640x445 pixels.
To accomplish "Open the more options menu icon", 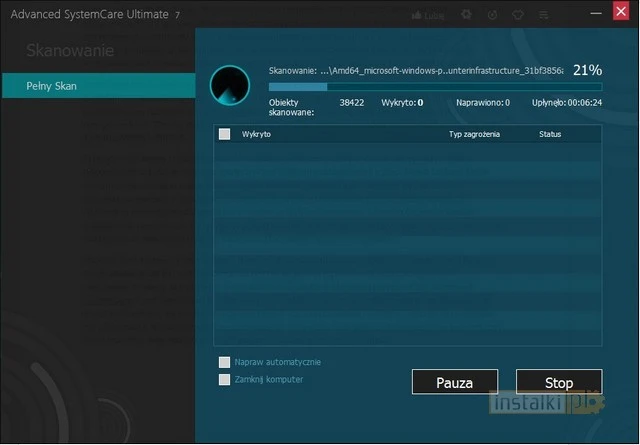I will [544, 16].
